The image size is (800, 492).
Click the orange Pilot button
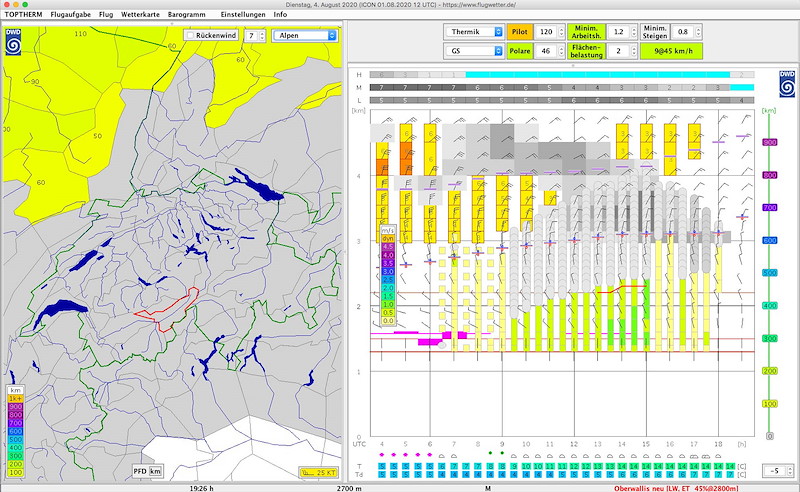[520, 32]
